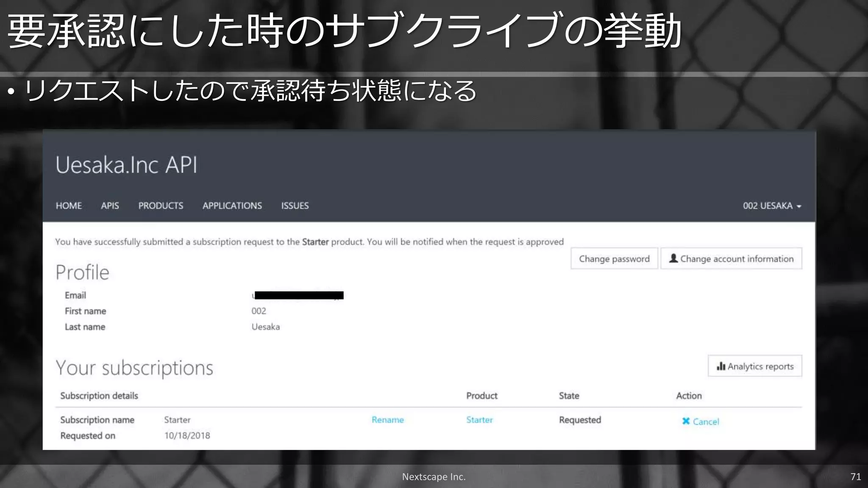Click the bold Starter word in notification
Screen dimensions: 868x488
point(315,242)
